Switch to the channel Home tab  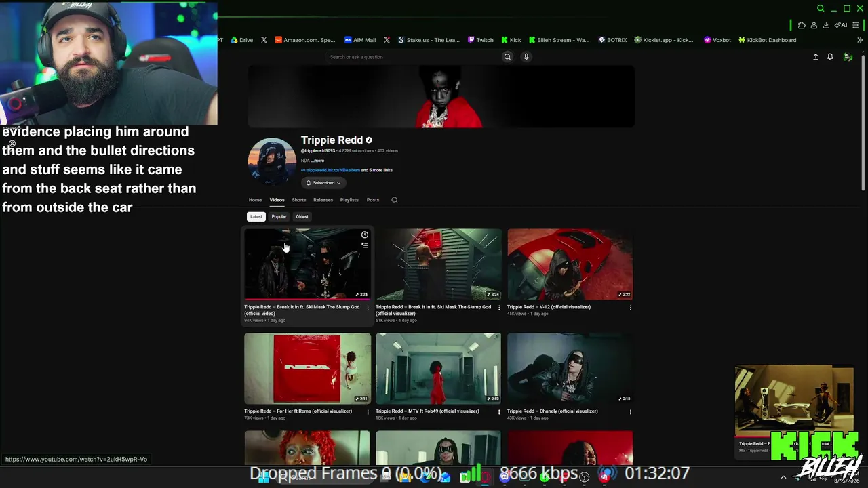(255, 200)
